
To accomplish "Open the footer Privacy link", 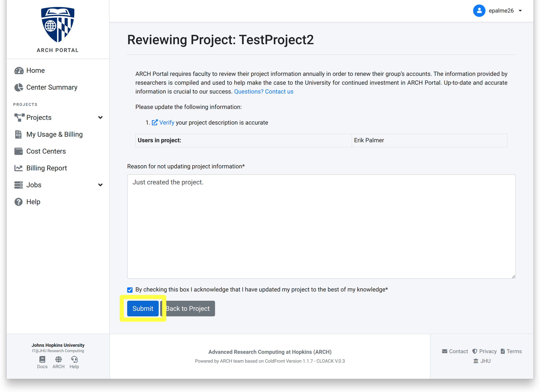I will tap(488, 351).
